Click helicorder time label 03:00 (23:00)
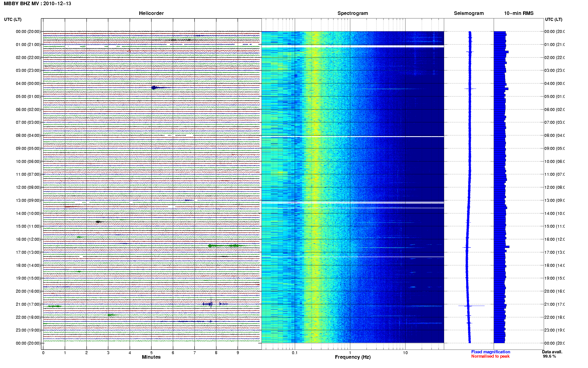 [x=28, y=70]
